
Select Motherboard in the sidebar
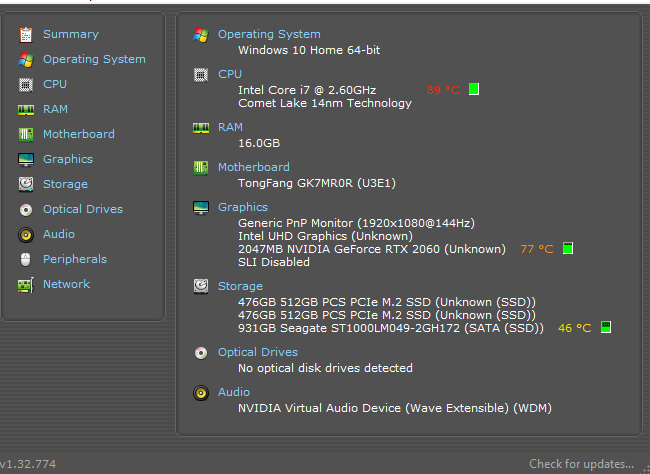tap(79, 134)
